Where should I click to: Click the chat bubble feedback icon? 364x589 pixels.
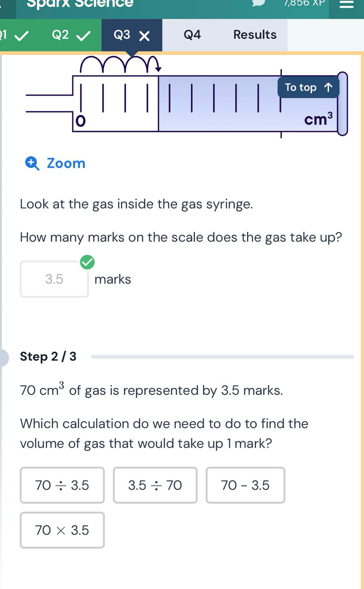(258, 3)
